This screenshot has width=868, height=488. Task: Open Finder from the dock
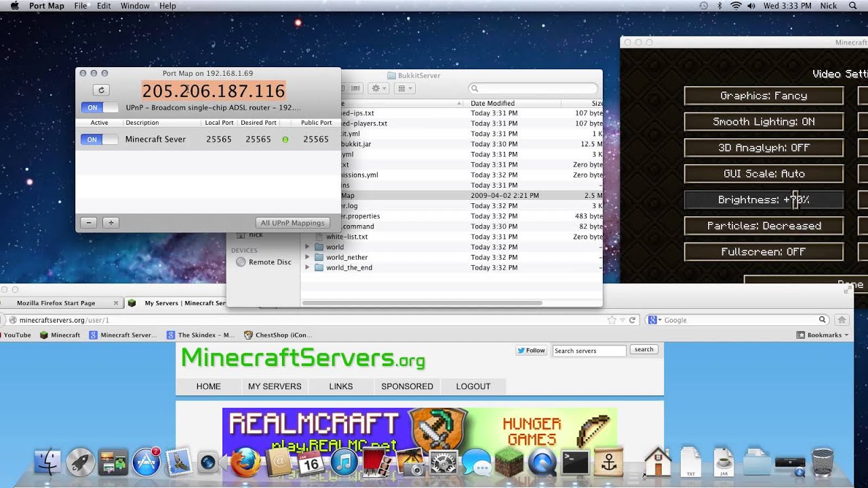(47, 463)
